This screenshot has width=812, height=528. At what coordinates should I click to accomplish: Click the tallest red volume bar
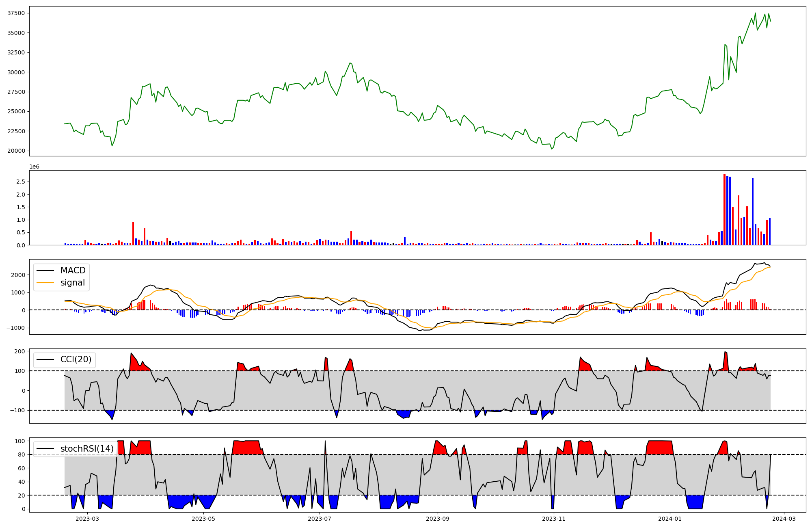coord(724,209)
